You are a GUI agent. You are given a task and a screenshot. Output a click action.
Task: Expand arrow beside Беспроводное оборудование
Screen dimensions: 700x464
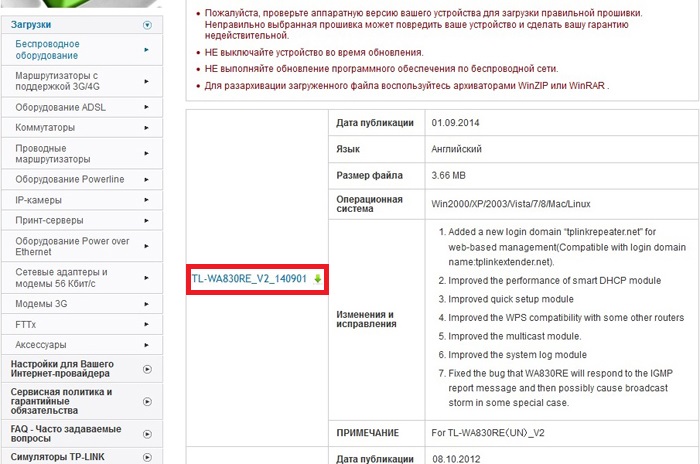pos(146,50)
